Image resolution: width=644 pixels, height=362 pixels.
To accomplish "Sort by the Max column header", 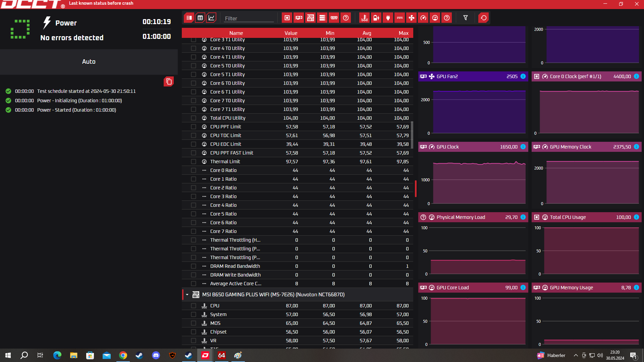I will (403, 33).
